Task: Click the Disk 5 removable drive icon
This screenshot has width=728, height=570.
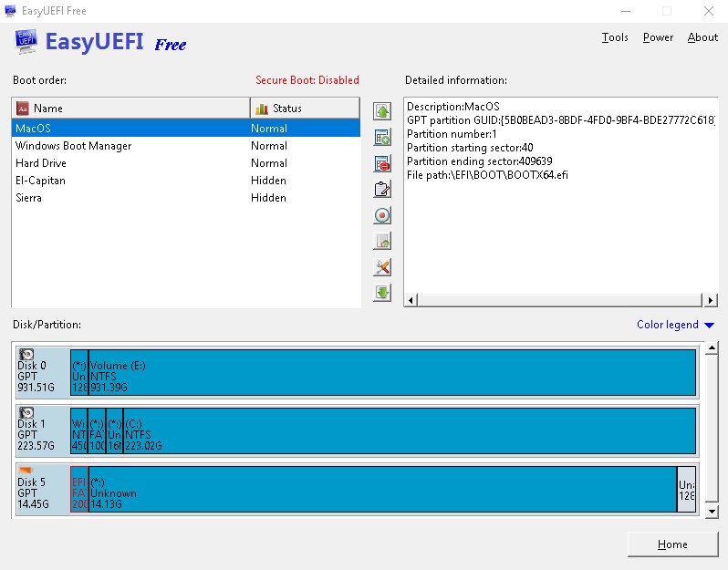Action: (26, 471)
